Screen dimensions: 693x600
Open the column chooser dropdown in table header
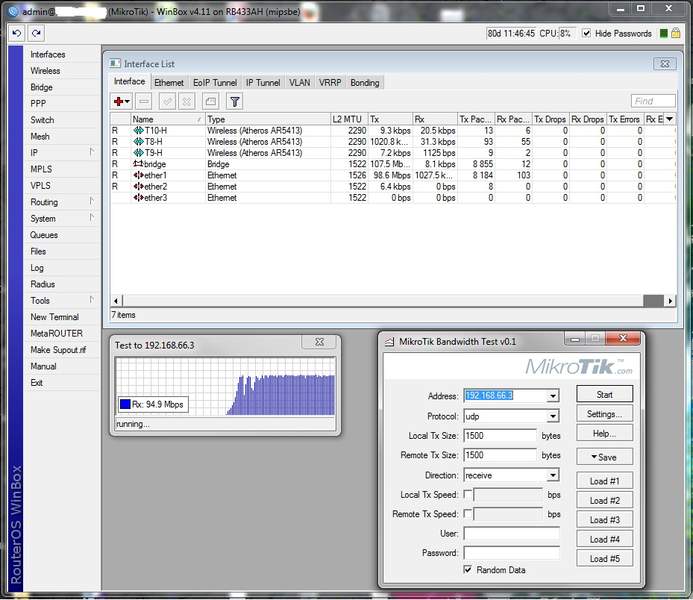point(669,119)
